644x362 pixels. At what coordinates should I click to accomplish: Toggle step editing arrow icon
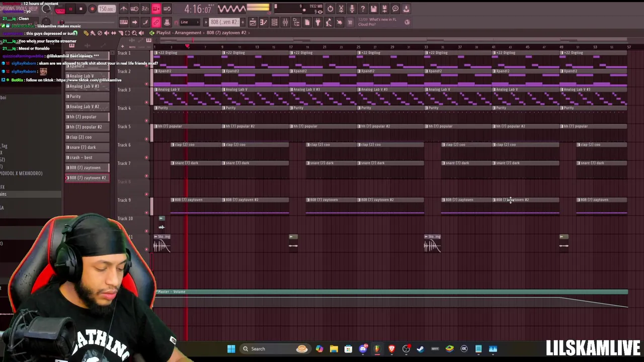tap(134, 22)
